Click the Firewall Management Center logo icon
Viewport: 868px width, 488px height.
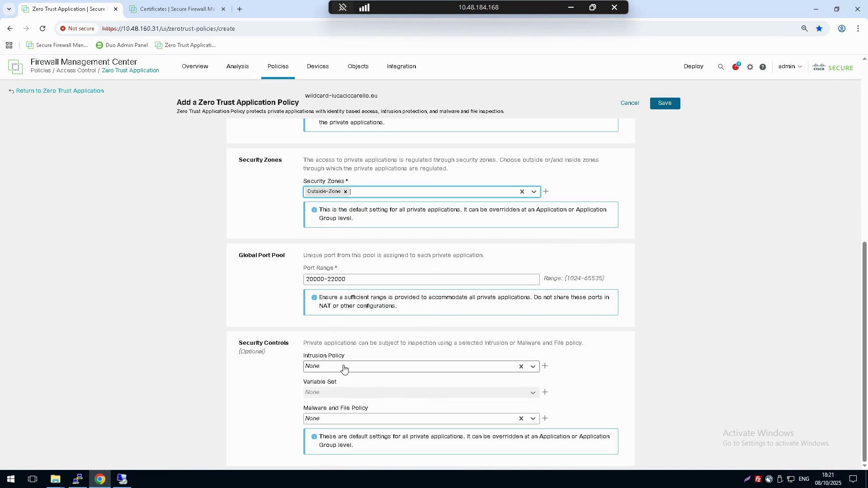[15, 67]
